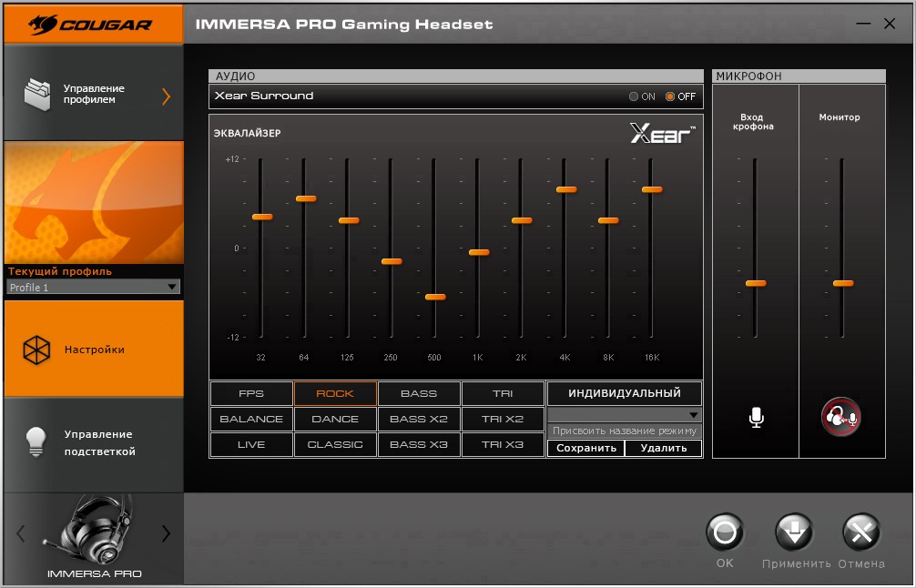Select the BALANCE equalizer preset
916x588 pixels.
(x=251, y=420)
